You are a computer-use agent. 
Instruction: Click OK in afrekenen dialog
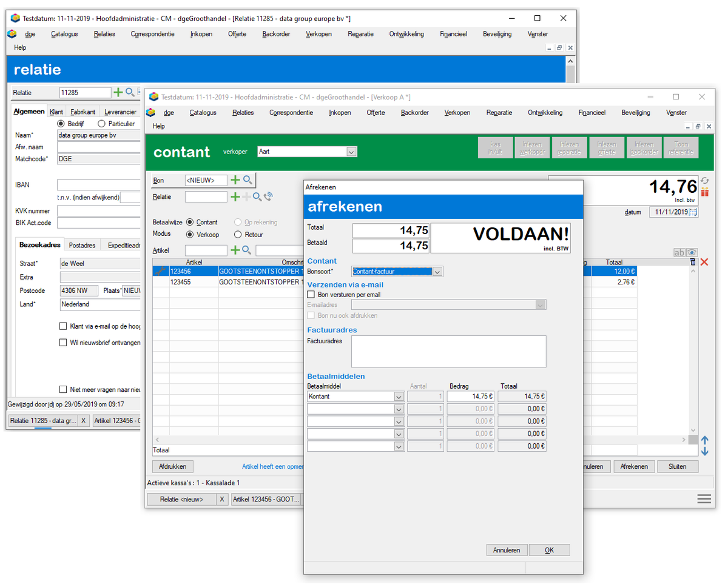point(549,550)
